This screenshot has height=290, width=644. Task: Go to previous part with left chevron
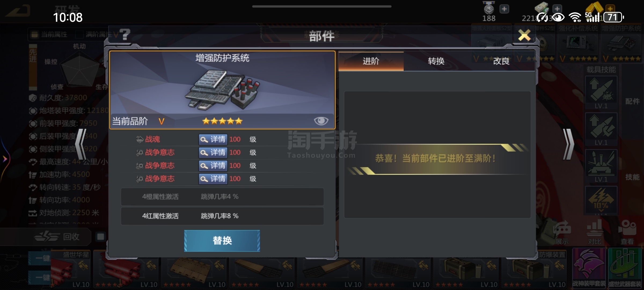(81, 144)
